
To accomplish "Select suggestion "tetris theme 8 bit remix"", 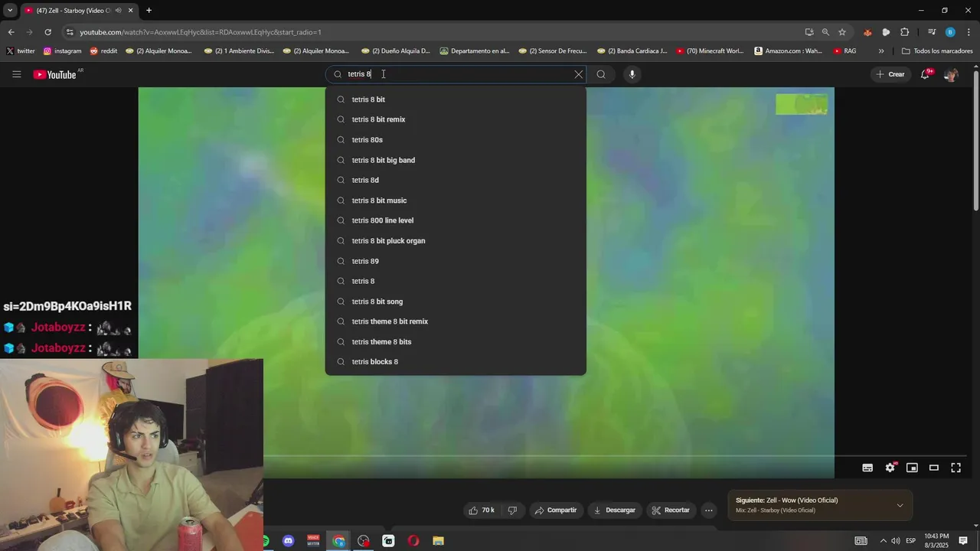I will 456,321.
